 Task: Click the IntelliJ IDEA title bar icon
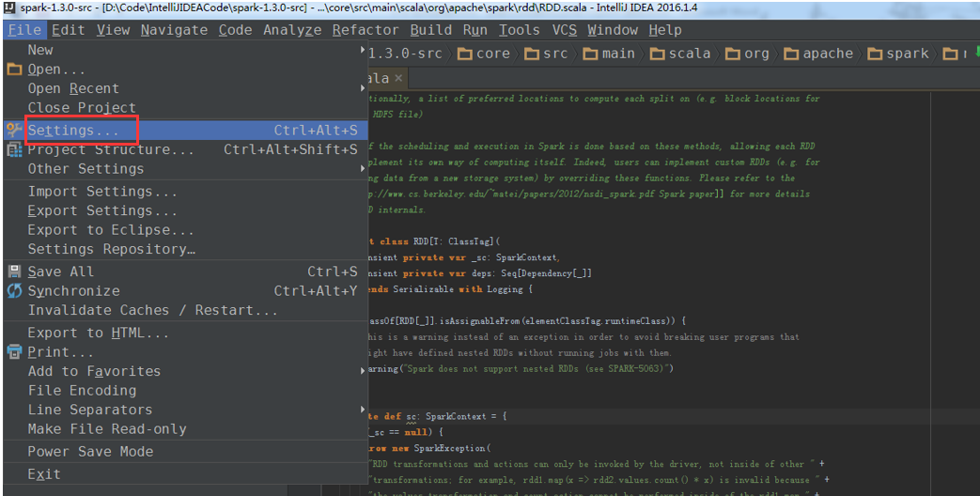(8, 8)
